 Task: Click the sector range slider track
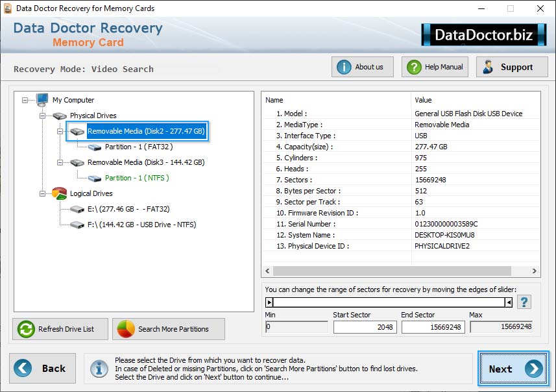tap(389, 302)
